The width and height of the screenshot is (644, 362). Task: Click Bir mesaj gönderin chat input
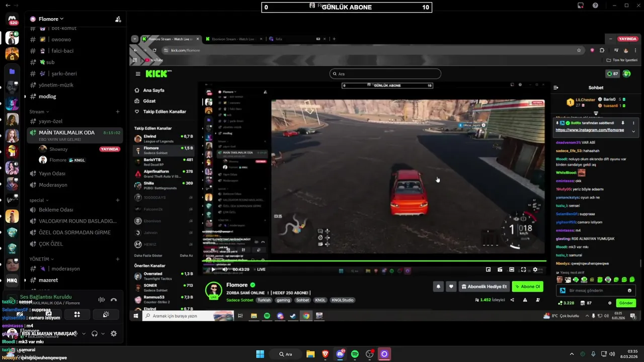(595, 291)
